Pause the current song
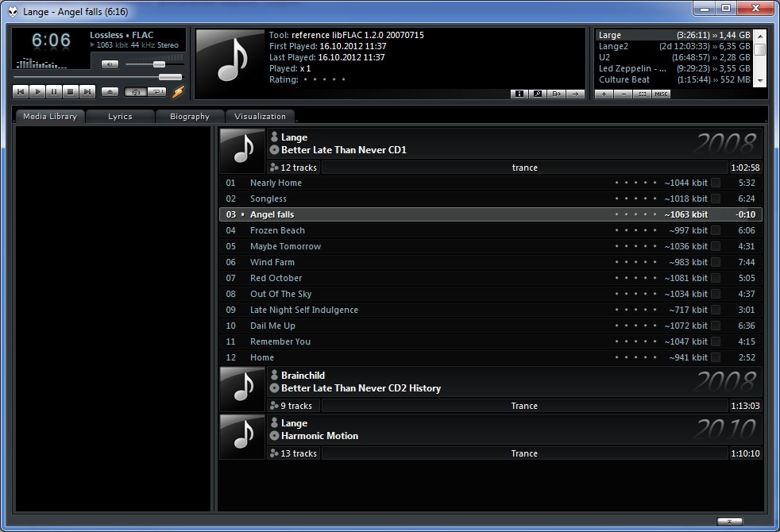780x532 pixels. (54, 91)
